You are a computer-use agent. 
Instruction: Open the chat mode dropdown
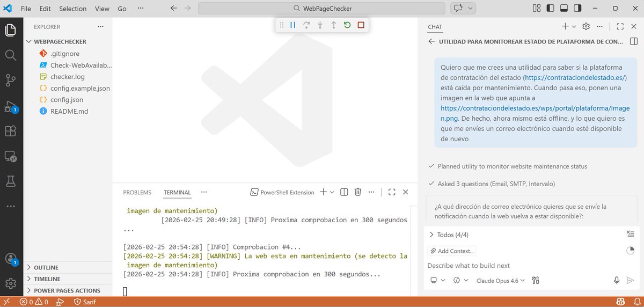tap(461, 280)
